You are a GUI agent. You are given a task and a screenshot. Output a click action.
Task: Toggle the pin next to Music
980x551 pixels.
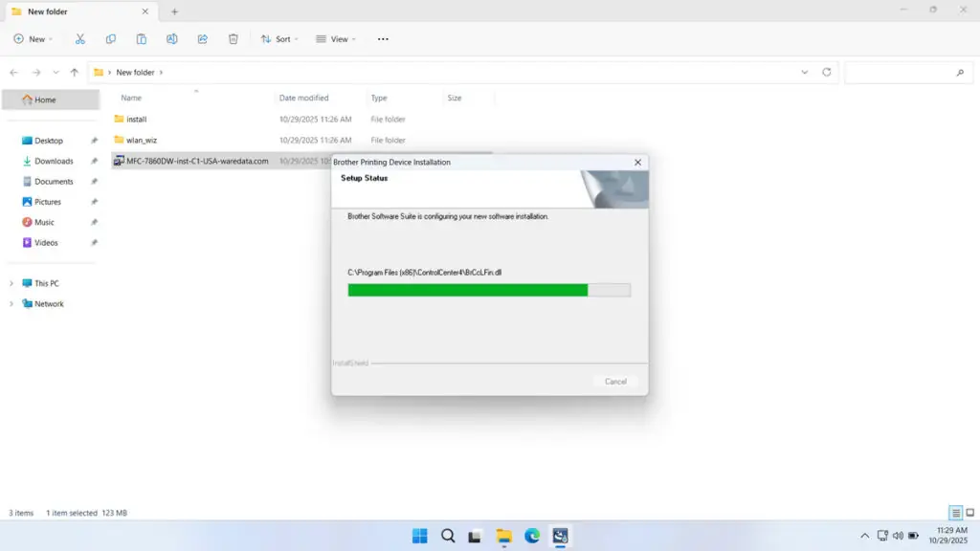click(93, 222)
